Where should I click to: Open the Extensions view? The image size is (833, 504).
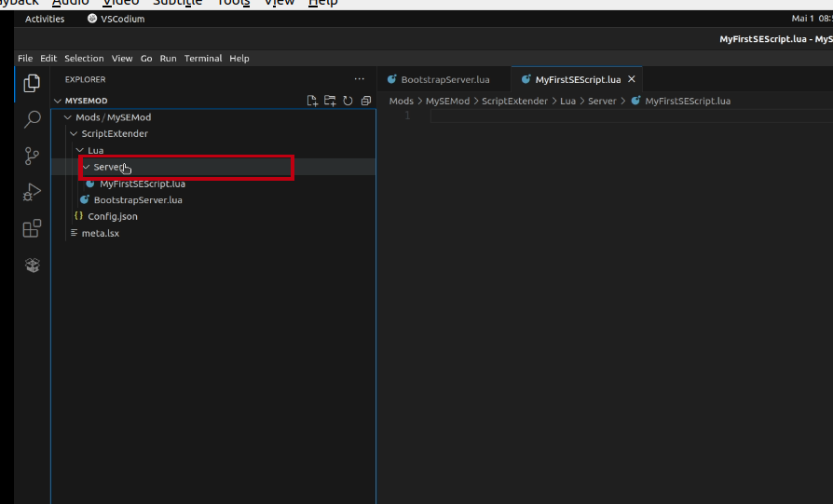click(x=33, y=228)
